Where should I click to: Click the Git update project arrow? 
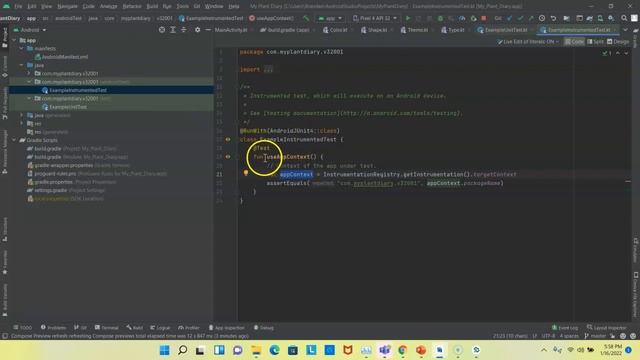(x=509, y=18)
